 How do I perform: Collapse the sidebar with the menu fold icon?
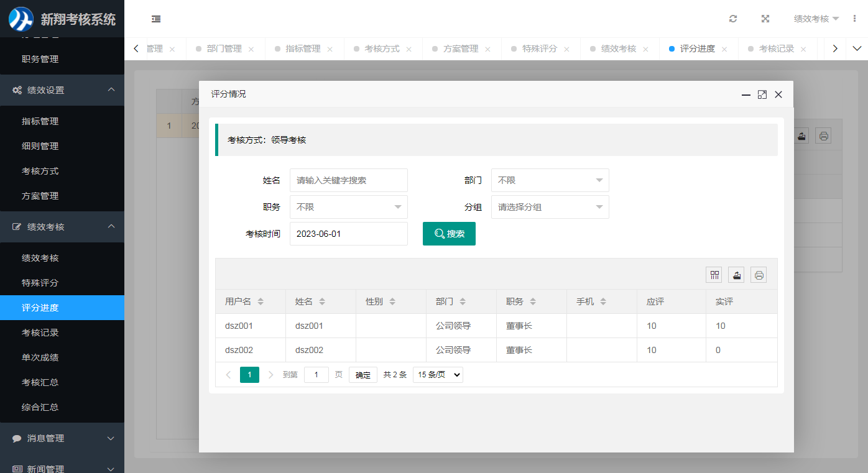pyautogui.click(x=156, y=19)
